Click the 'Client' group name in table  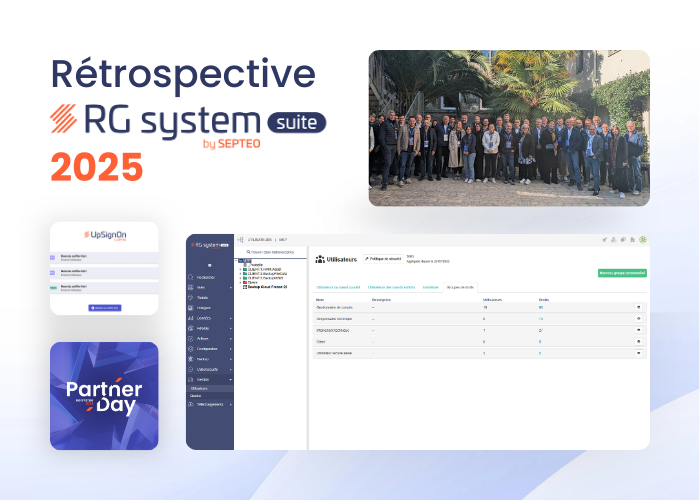click(321, 342)
